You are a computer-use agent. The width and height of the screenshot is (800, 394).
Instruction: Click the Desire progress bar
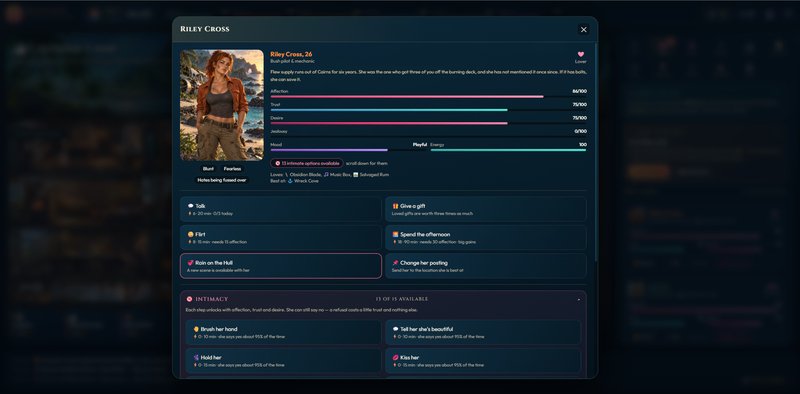coord(389,123)
